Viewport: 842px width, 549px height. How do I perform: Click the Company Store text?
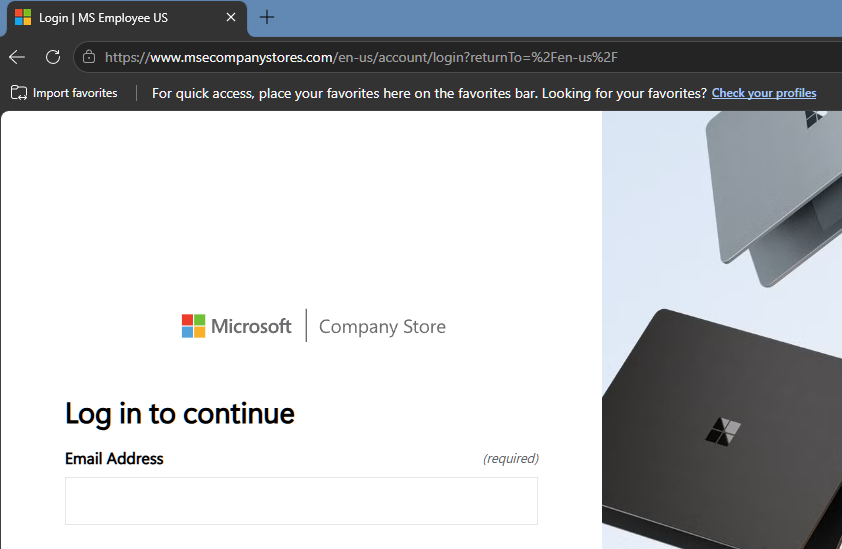pos(382,327)
